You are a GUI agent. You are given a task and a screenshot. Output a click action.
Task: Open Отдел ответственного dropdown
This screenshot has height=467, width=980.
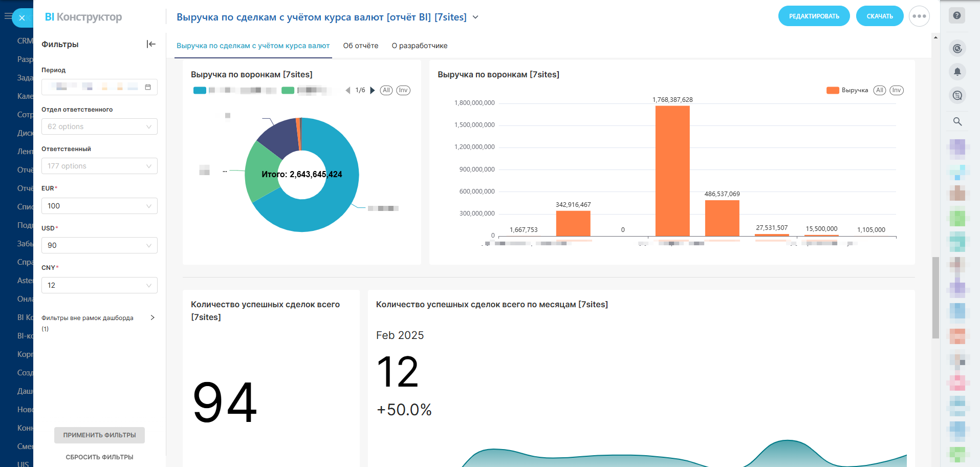coord(99,126)
